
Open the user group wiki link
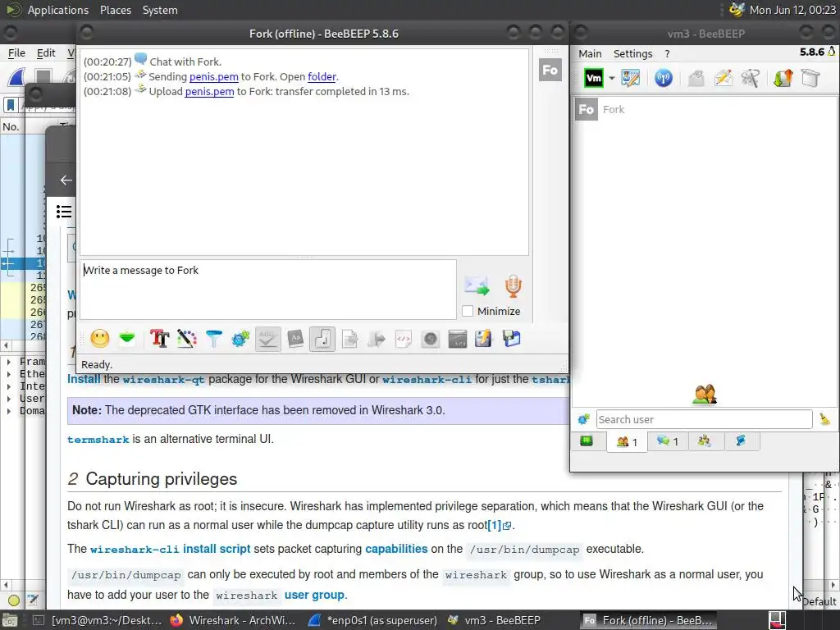point(314,596)
